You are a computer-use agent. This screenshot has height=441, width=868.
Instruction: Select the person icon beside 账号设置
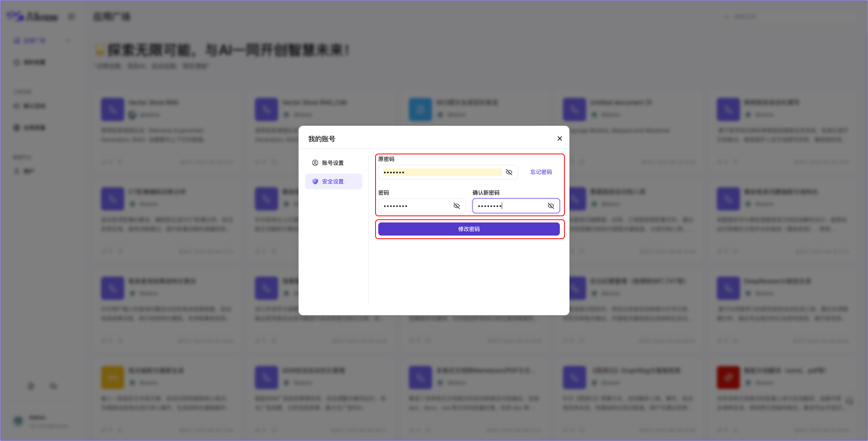pos(314,163)
